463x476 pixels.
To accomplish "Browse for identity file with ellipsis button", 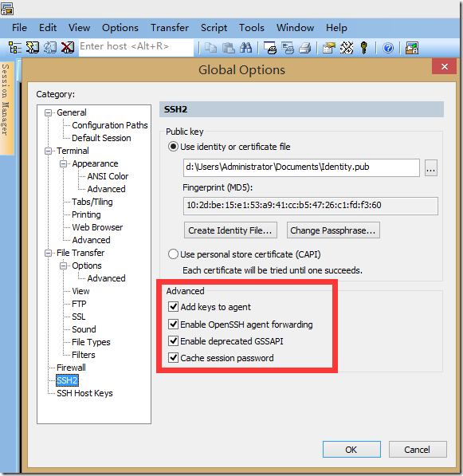I will coord(431,167).
